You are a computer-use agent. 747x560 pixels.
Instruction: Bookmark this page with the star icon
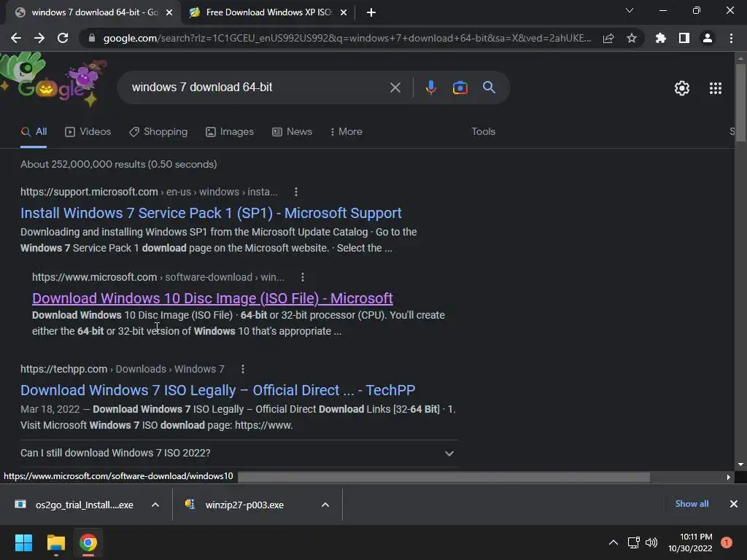(x=631, y=38)
